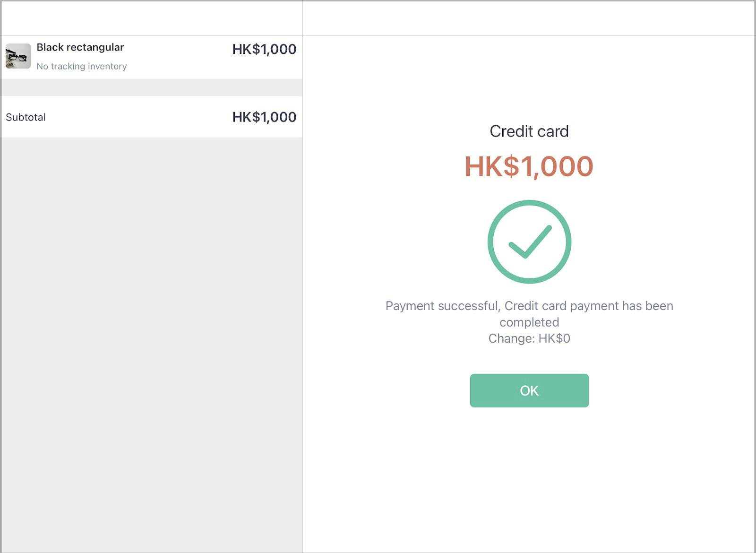
Task: Click the gray strip between item and Subtotal
Action: (152, 87)
